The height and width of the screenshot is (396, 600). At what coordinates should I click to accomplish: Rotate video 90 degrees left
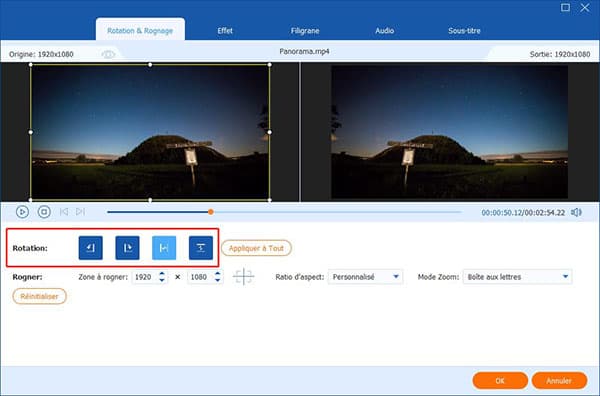point(91,248)
